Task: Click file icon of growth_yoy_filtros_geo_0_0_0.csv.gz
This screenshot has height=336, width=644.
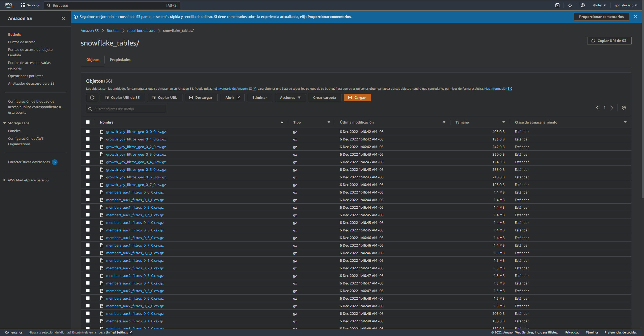Action: point(102,132)
